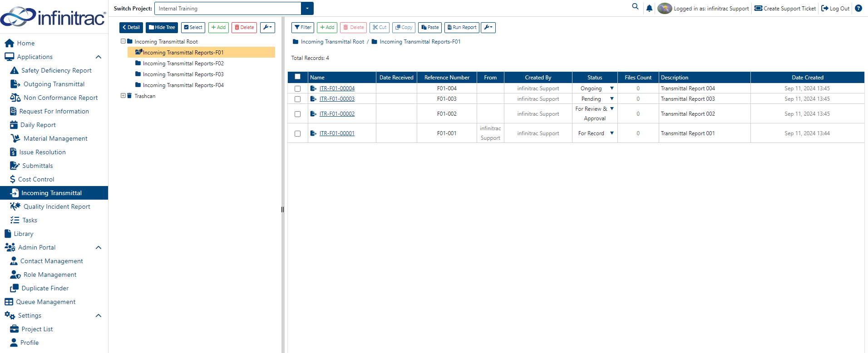This screenshot has width=868, height=353.
Task: Open the Library section
Action: point(23,234)
